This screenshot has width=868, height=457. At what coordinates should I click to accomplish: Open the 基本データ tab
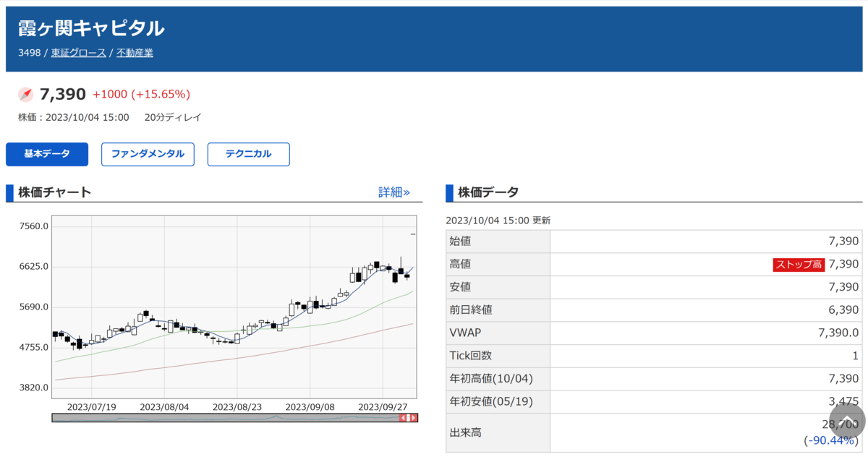(47, 154)
